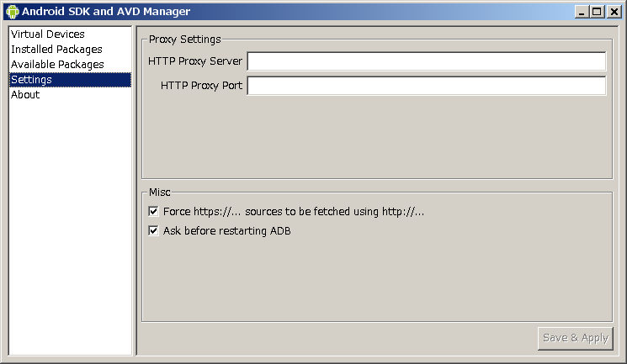Select Installed Packages in the sidebar
Viewport: 627px width, 364px height.
click(x=70, y=50)
